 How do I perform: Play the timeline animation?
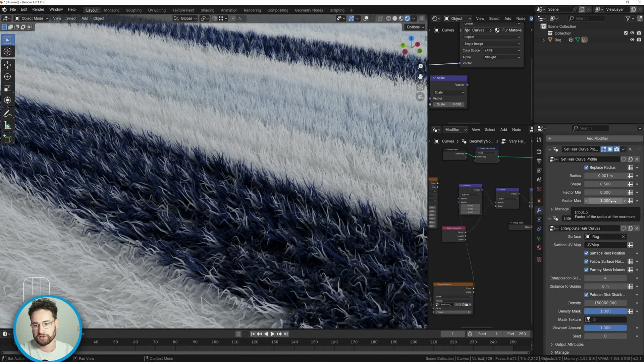tap(272, 334)
